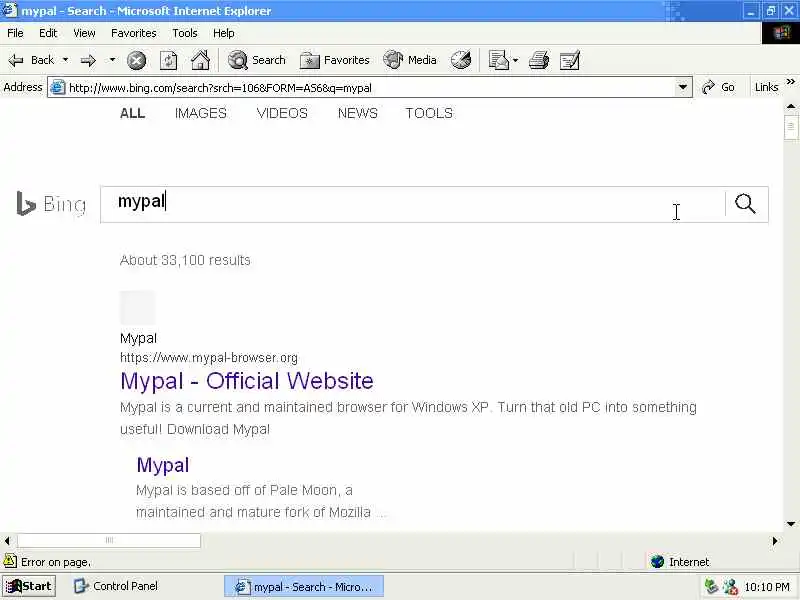Go back using the Back arrow
800x600 pixels.
point(31,60)
